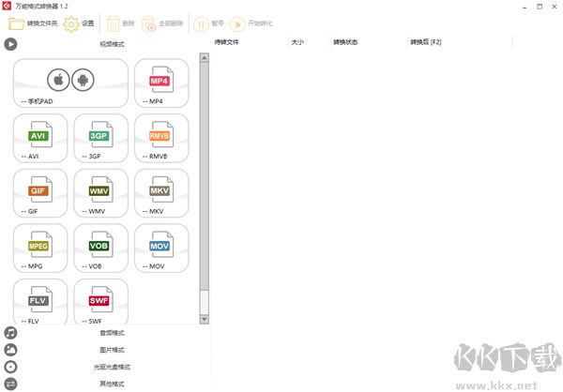563x392 pixels.
Task: Click the 转换状态 status column header
Action: click(369, 42)
